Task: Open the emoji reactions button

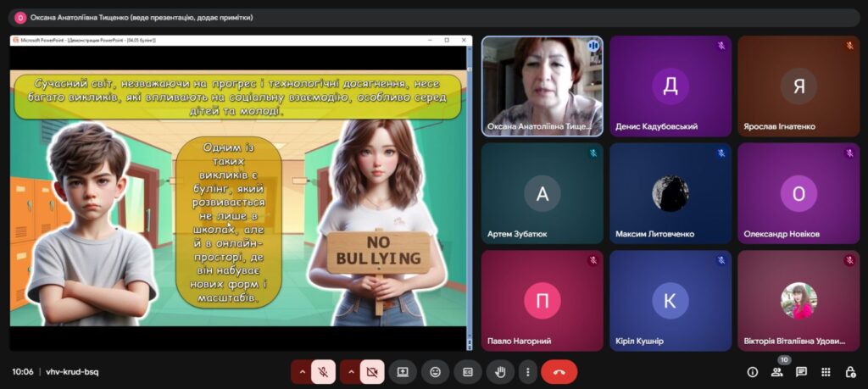Action: (435, 372)
